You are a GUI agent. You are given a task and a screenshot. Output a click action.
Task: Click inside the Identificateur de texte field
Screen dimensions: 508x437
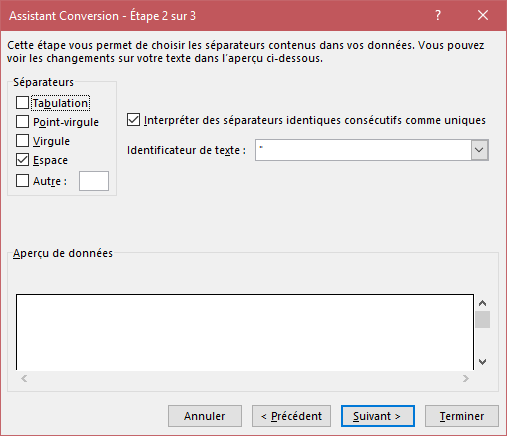(363, 150)
